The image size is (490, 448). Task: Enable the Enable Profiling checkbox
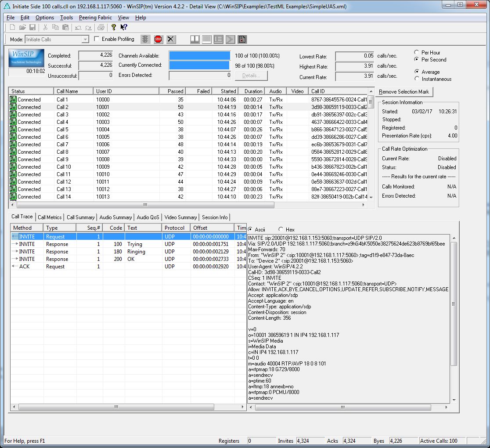(x=97, y=39)
